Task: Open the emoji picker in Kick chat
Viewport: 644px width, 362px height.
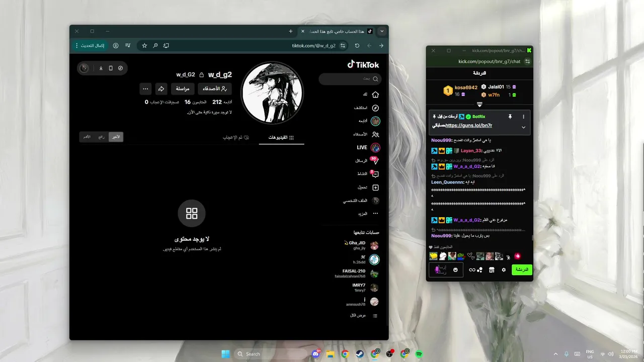Action: [x=455, y=270]
